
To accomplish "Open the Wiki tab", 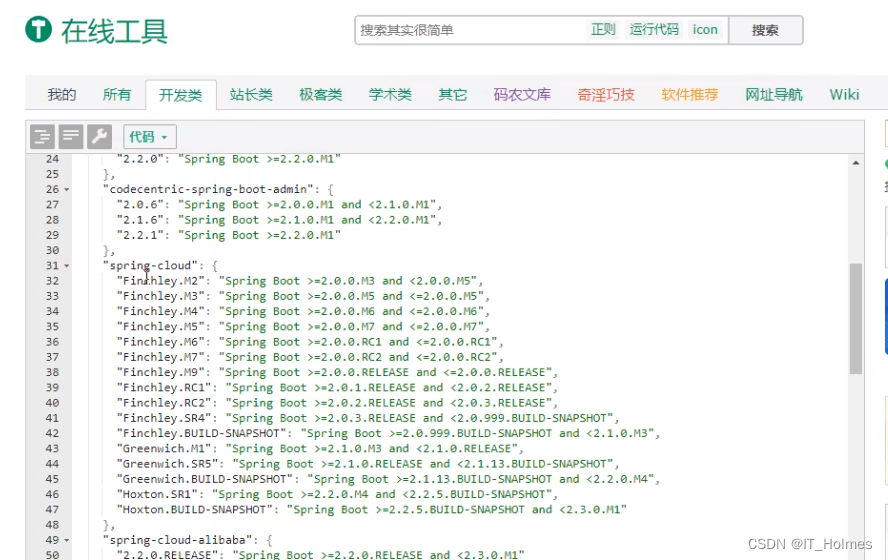I will click(x=844, y=95).
